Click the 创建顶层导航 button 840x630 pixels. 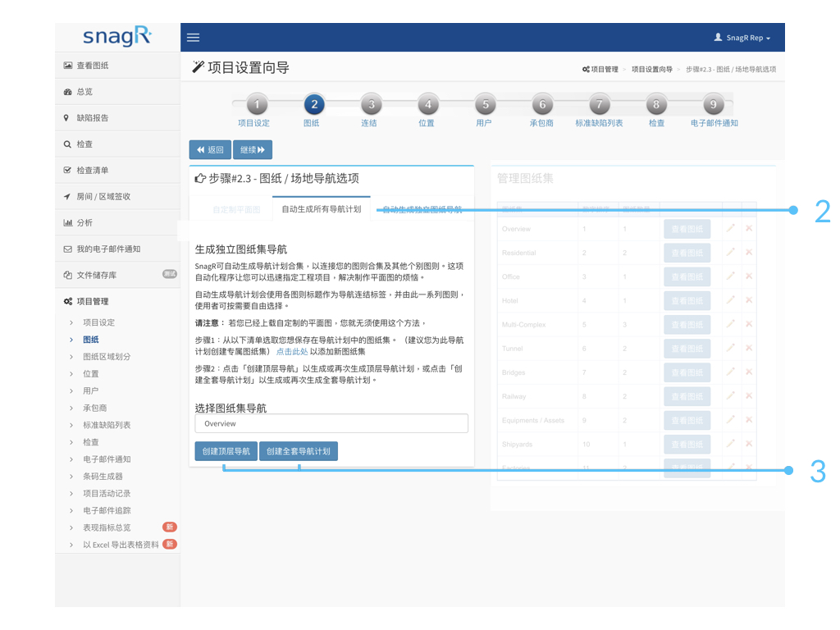click(x=226, y=452)
